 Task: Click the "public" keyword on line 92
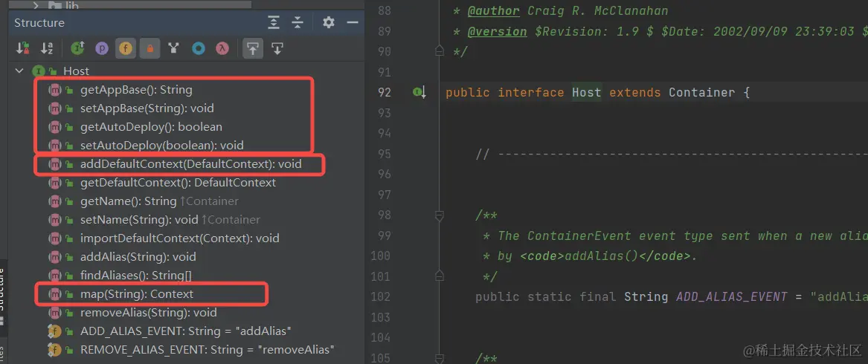(467, 92)
